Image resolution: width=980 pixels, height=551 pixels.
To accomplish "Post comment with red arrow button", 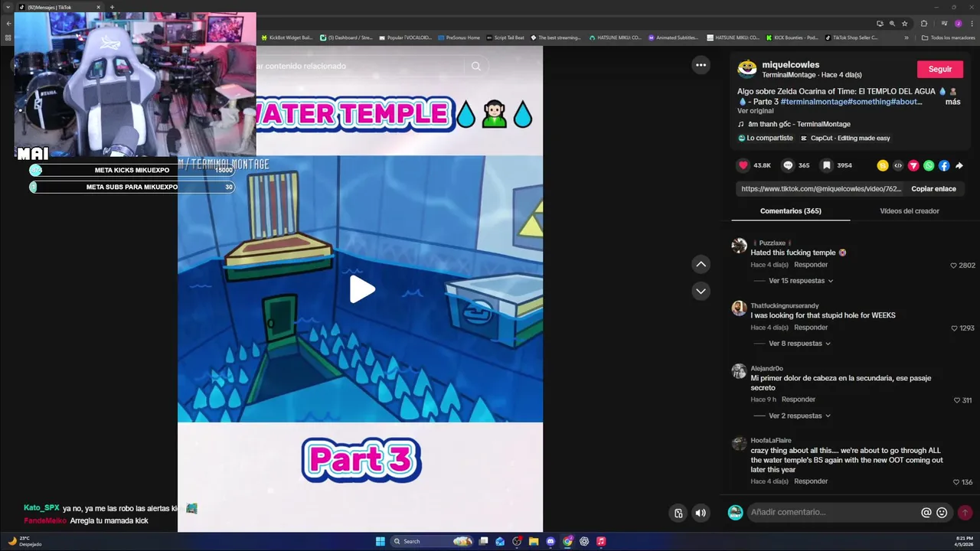I will [x=965, y=513].
